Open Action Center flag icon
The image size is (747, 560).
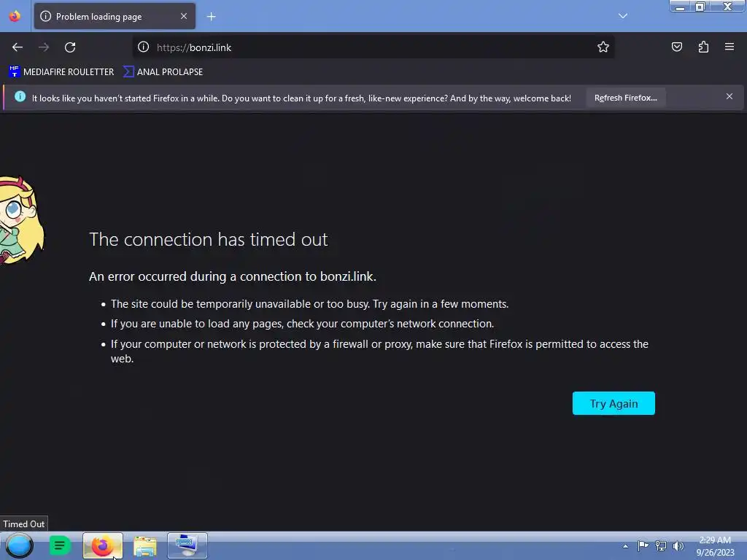(x=643, y=545)
